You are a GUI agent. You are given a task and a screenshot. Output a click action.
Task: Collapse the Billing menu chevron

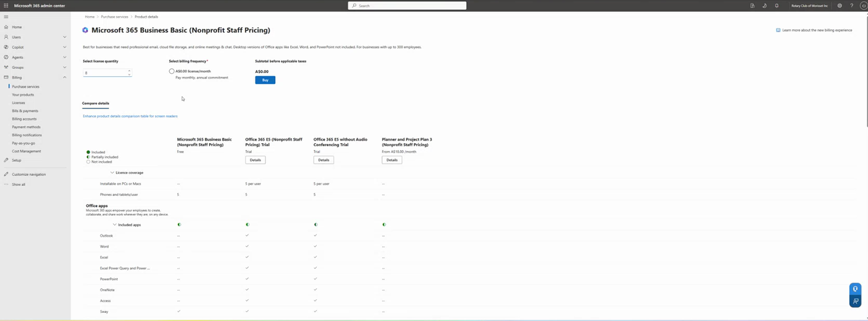(x=64, y=77)
